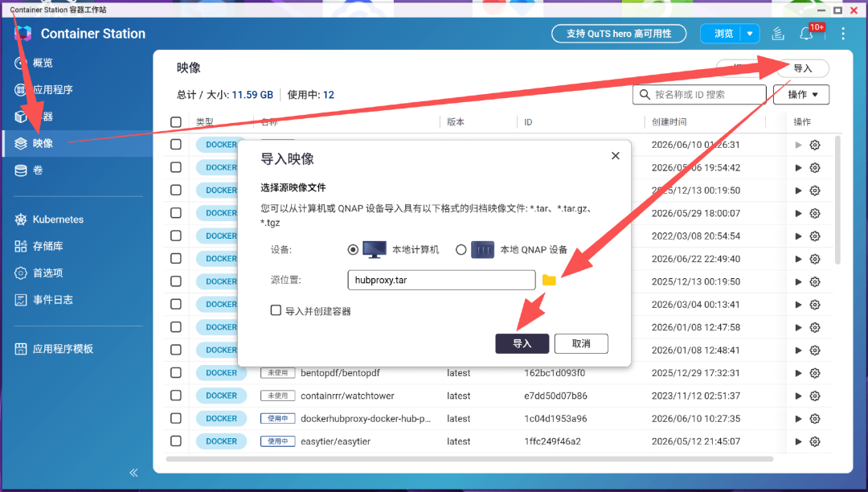Open the three-dot more options menu

click(843, 34)
